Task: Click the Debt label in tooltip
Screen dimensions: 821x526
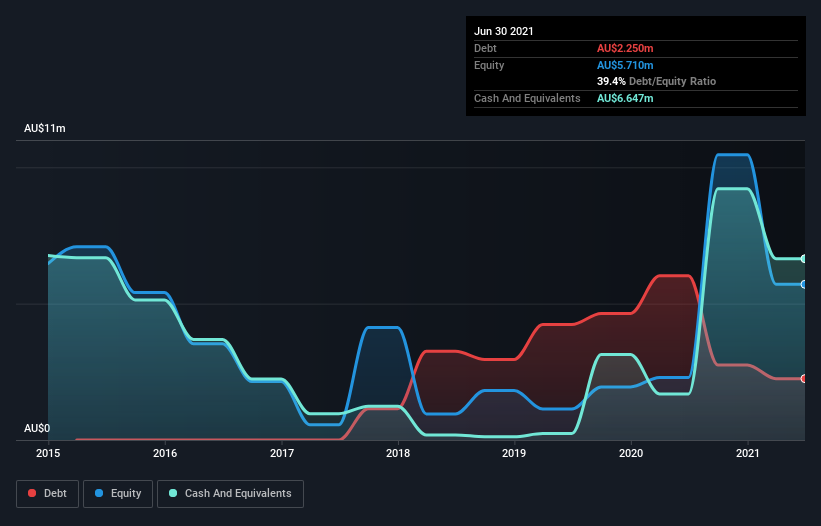Action: [x=485, y=48]
